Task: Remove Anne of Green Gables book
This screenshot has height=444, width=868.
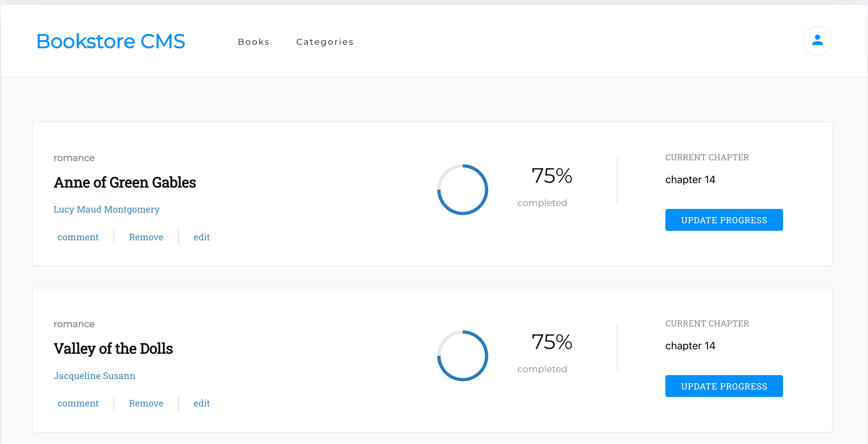Action: [x=146, y=237]
